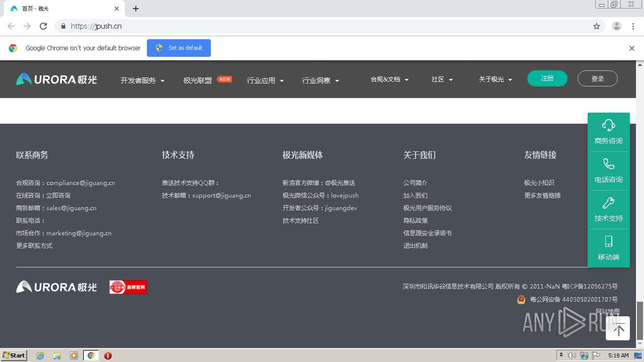Open @极光推送 Weibo link

[x=340, y=183]
